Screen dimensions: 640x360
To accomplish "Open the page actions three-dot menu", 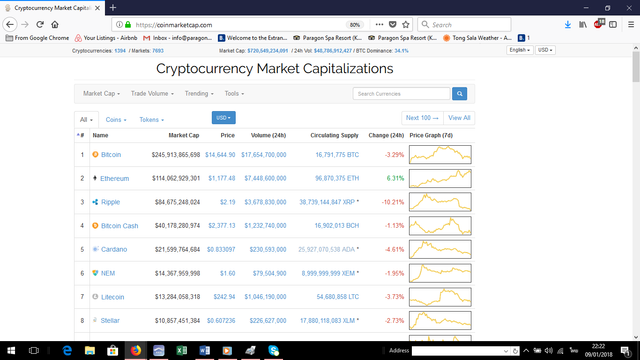I will coord(379,24).
